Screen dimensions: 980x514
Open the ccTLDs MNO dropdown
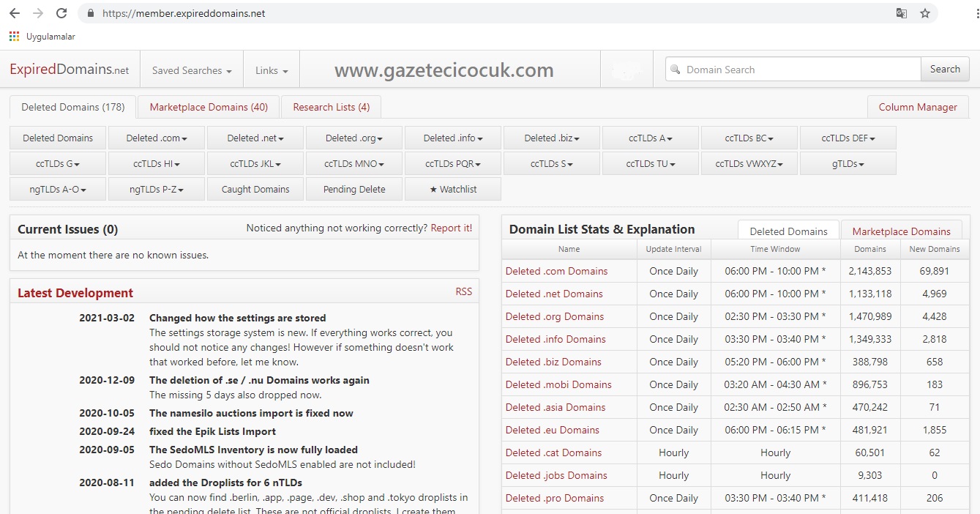pos(354,163)
